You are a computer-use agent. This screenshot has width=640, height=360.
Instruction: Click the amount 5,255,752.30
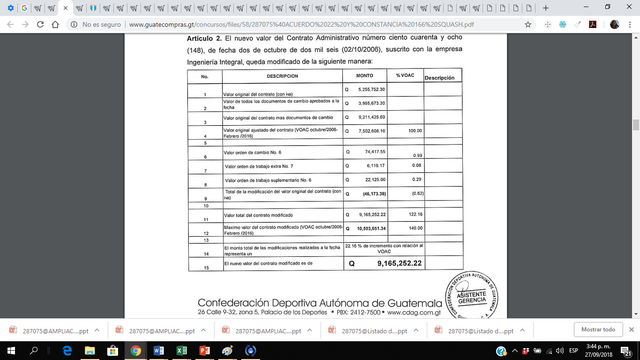pos(371,89)
